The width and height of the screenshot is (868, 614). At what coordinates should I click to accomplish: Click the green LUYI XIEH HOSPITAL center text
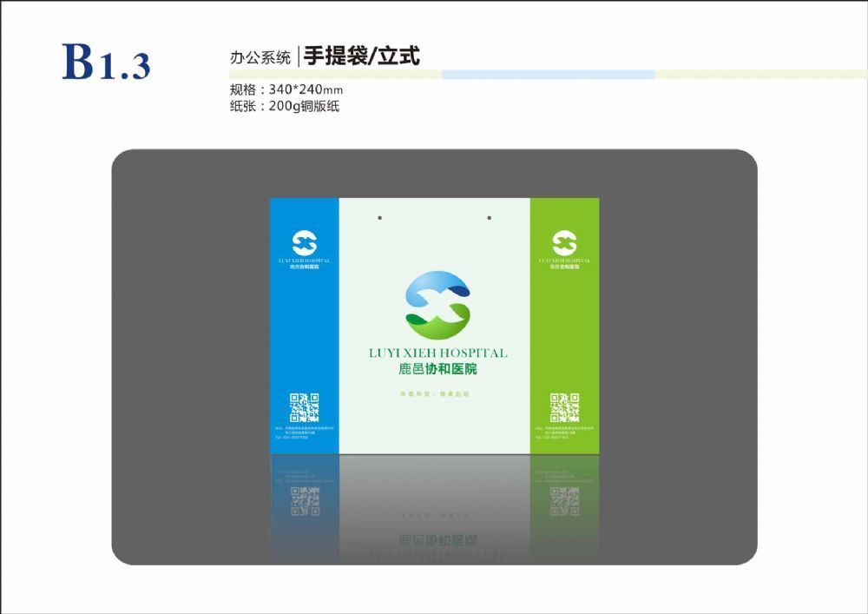point(436,353)
